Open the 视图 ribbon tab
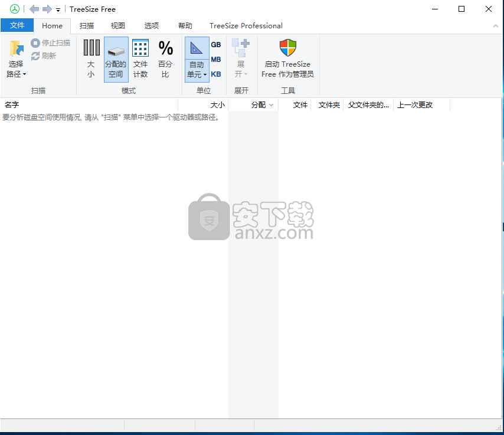The image size is (504, 435). (x=118, y=26)
